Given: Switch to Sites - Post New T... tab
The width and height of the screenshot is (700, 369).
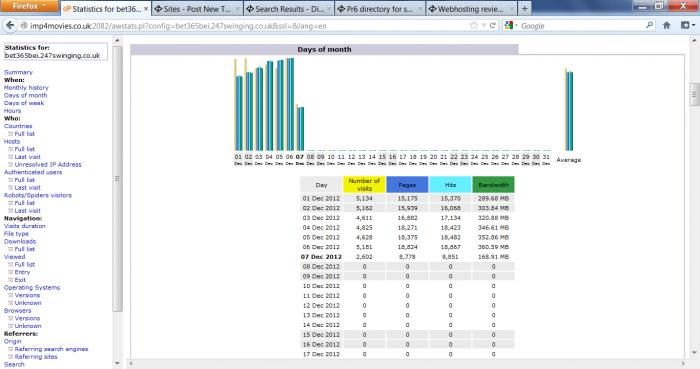Looking at the screenshot, I should point(197,8).
